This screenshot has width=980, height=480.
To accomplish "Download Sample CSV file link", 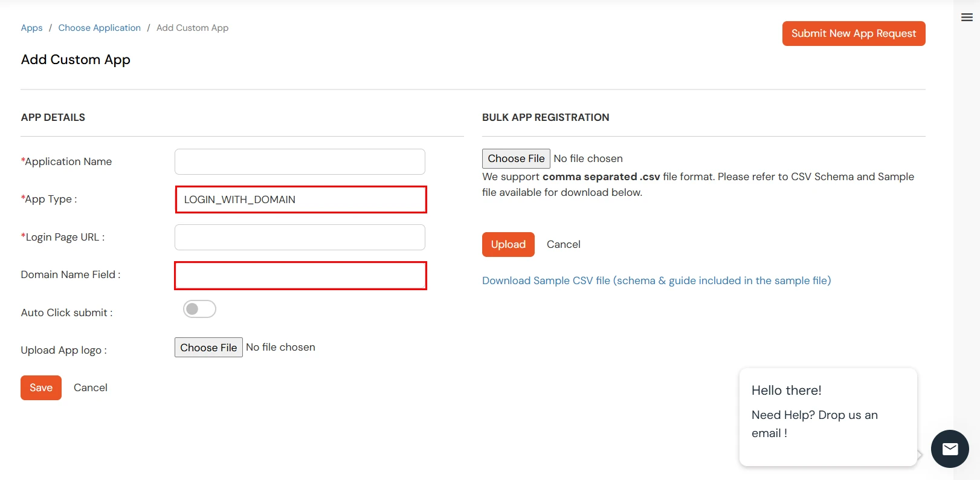I will (657, 281).
